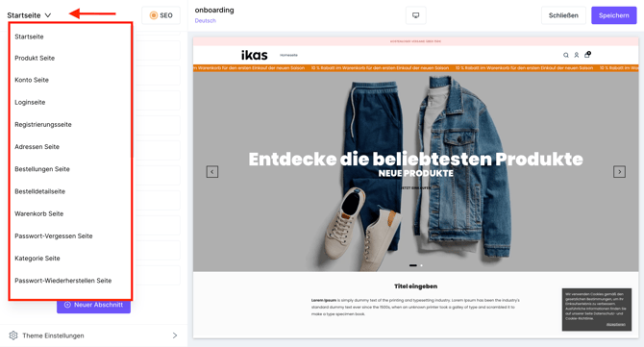The width and height of the screenshot is (644, 347).
Task: Click the Homeseite nav link in preview
Action: (x=288, y=55)
